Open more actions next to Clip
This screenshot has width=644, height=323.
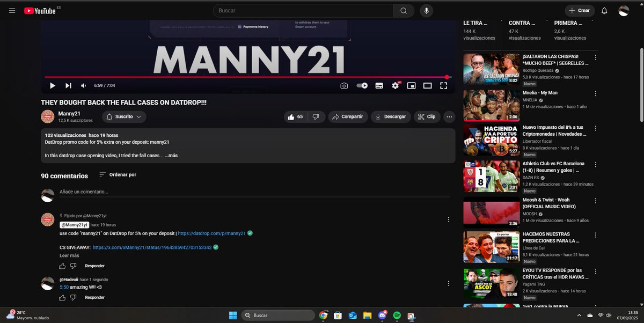tap(449, 116)
